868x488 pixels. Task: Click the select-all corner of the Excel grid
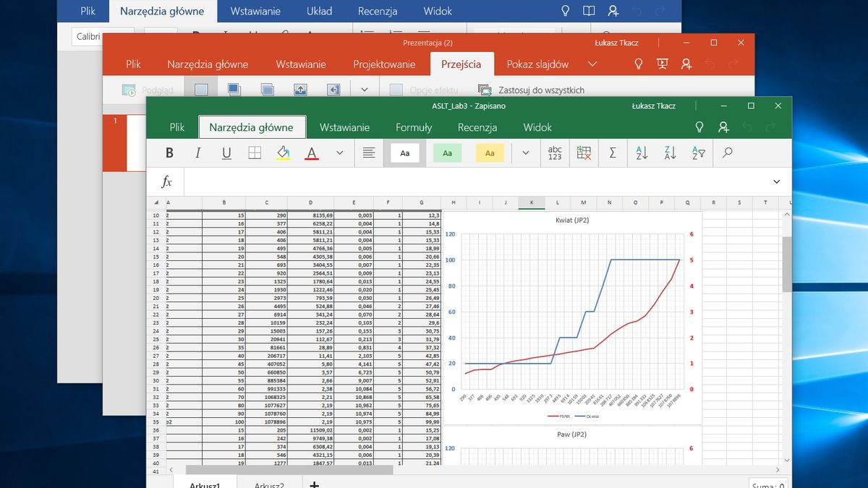(x=156, y=203)
